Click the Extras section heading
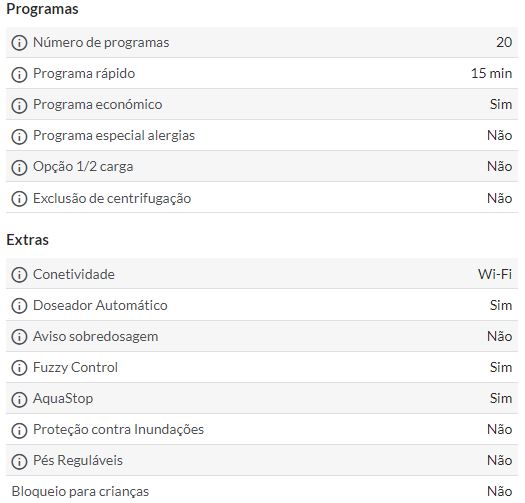 (27, 240)
